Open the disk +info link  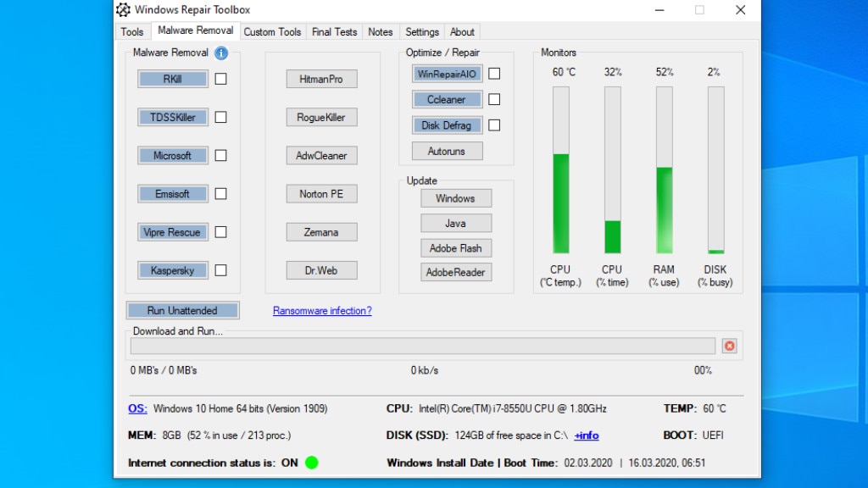[x=587, y=435]
